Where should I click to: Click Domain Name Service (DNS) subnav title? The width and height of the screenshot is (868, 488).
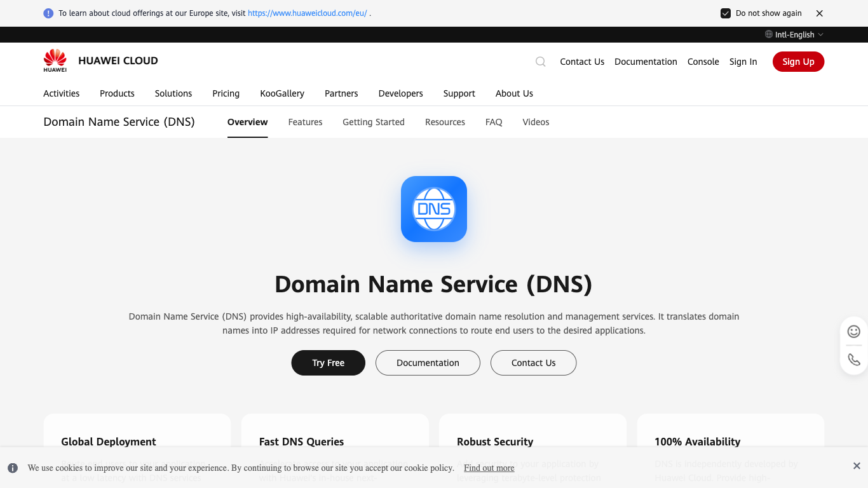point(119,122)
